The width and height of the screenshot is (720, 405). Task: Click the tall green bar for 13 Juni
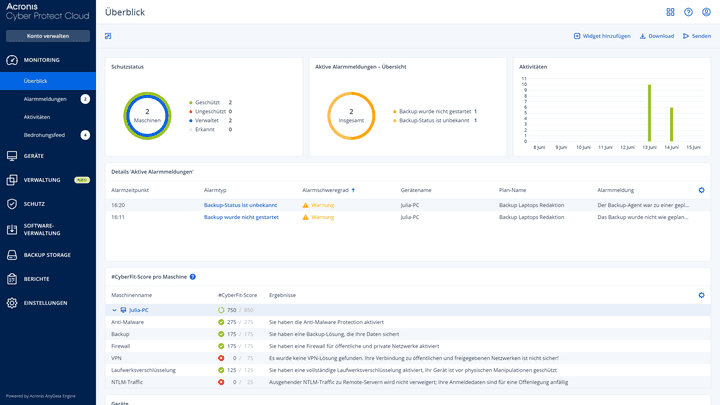point(649,113)
